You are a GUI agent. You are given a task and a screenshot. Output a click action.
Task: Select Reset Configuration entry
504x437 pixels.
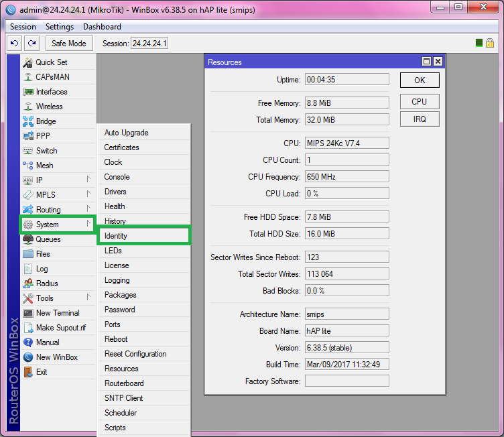click(x=143, y=354)
